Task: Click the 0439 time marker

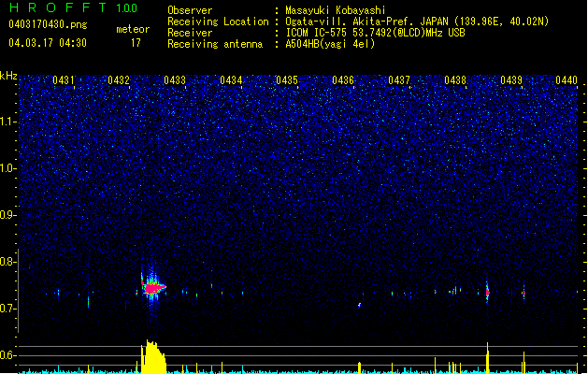Action: point(511,80)
